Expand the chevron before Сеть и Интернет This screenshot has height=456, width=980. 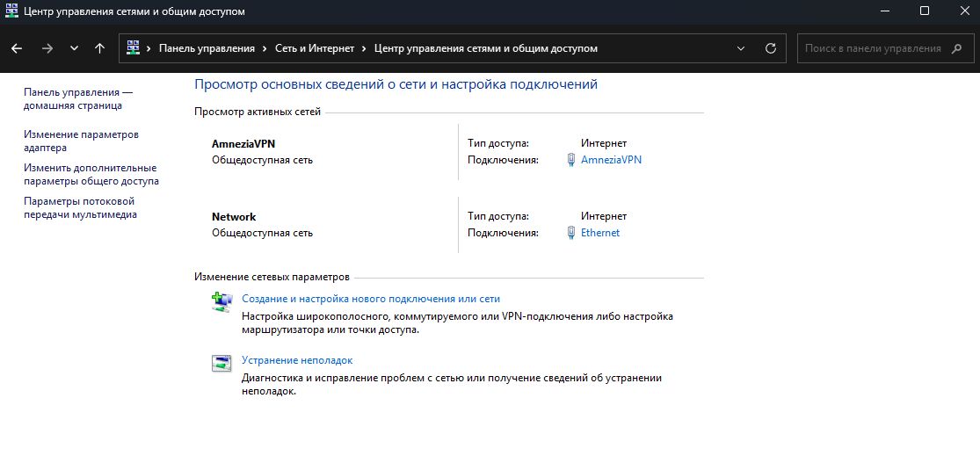pyautogui.click(x=265, y=48)
